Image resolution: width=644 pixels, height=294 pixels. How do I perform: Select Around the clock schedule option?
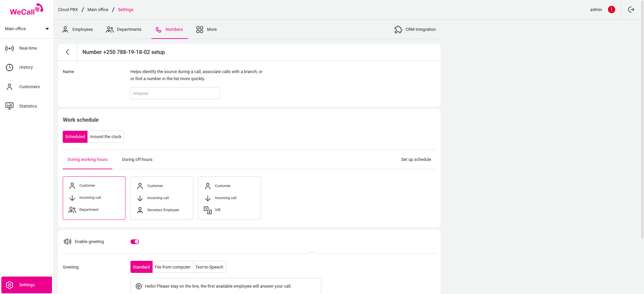point(106,137)
